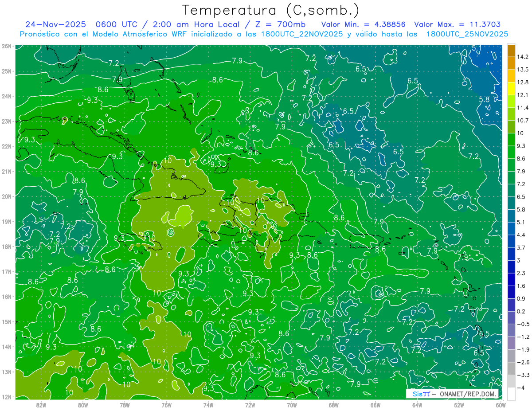This screenshot has height=411, width=532.
Task: Pick the yellow swatch between 12.1 and 12.8
Action: [x=511, y=89]
